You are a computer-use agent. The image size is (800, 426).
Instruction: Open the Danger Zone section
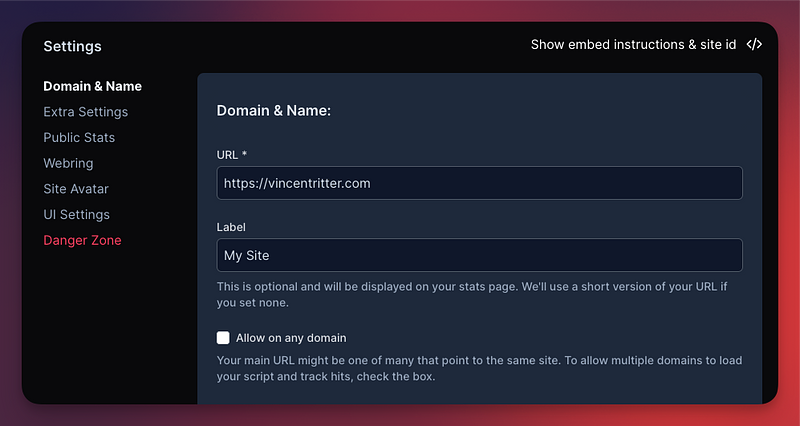coord(82,240)
